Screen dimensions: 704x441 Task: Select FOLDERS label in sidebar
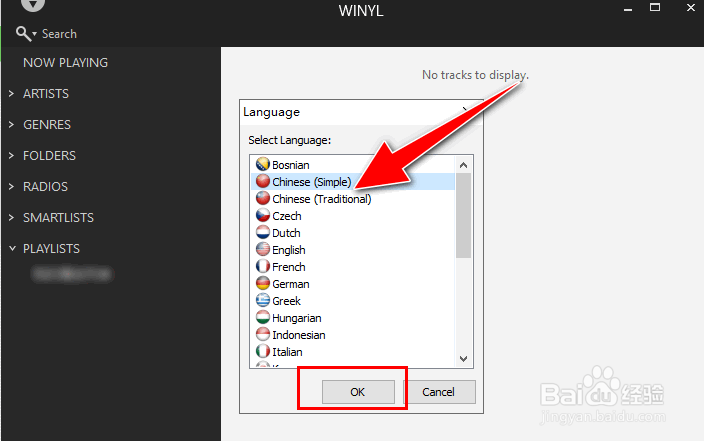(49, 155)
